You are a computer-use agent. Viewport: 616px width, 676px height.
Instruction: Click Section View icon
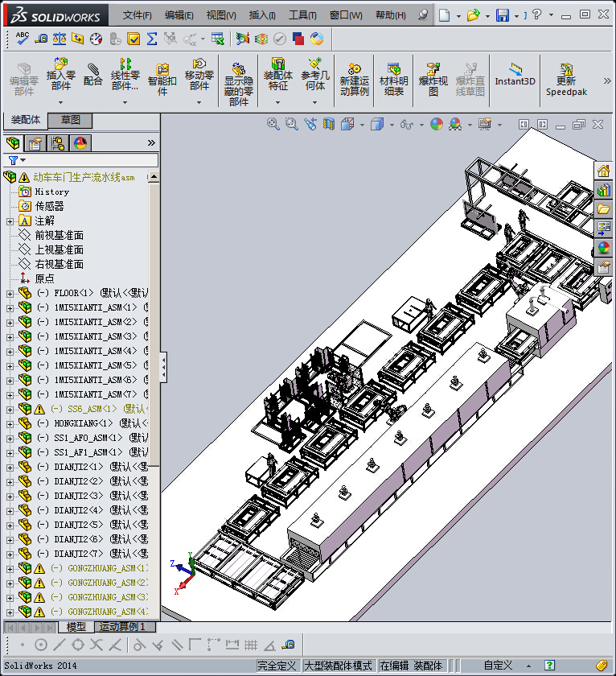click(329, 124)
